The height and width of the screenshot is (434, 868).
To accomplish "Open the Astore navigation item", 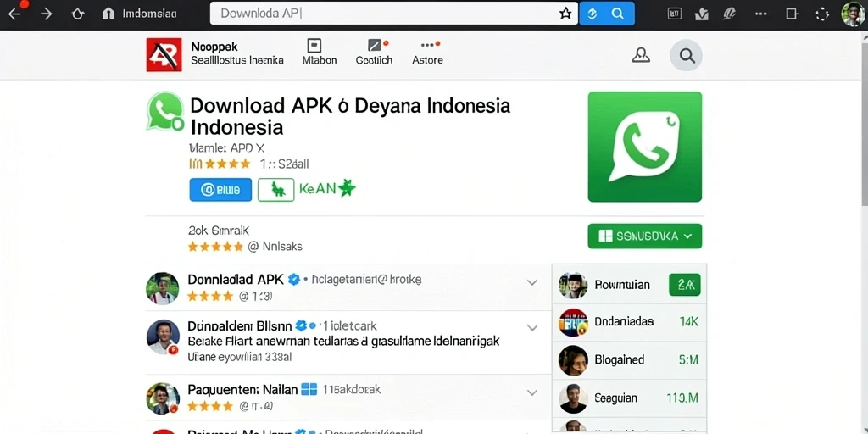I will coord(427,53).
